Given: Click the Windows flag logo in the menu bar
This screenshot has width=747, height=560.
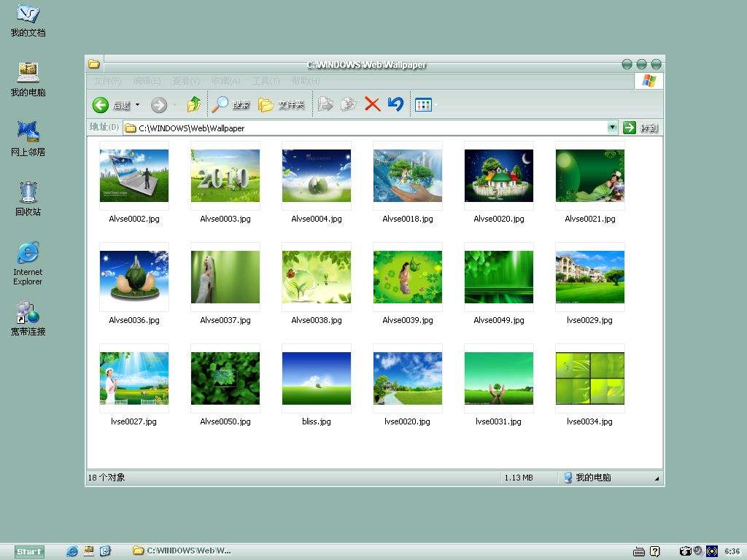Looking at the screenshot, I should tap(649, 81).
